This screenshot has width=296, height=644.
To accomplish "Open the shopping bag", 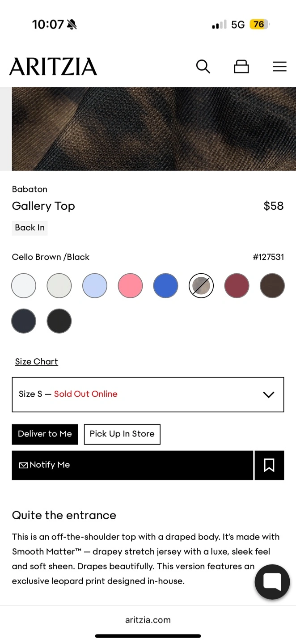I will click(x=241, y=67).
